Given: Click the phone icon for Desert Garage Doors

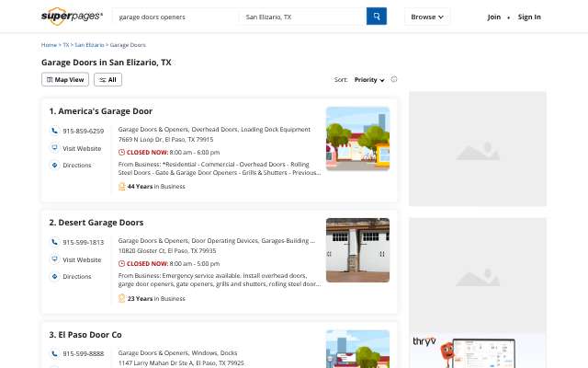Looking at the screenshot, I should point(54,242).
